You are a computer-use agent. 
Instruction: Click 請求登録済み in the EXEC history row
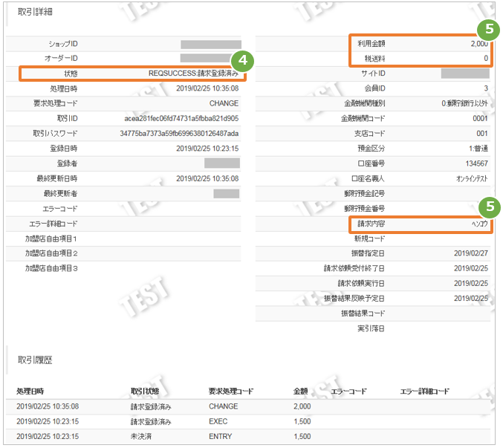coord(151,422)
